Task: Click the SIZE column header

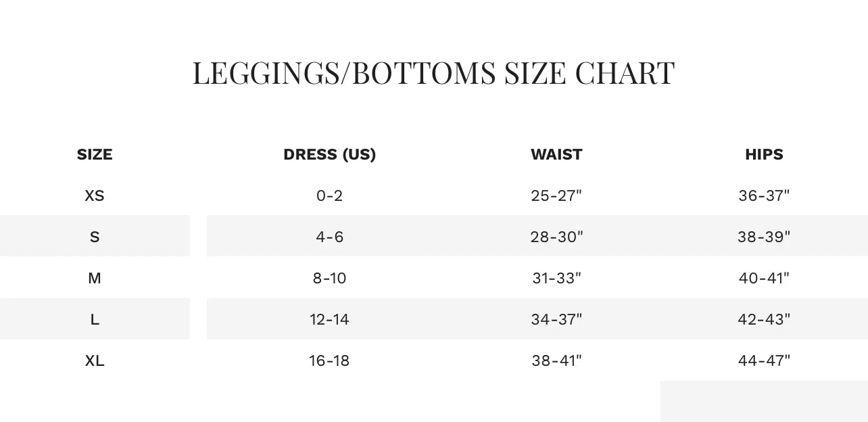Action: (95, 154)
